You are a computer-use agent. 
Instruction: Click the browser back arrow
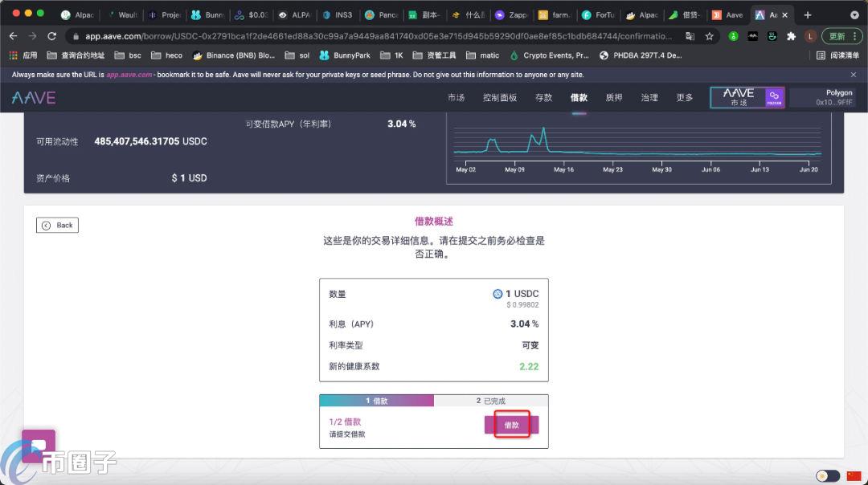point(14,36)
